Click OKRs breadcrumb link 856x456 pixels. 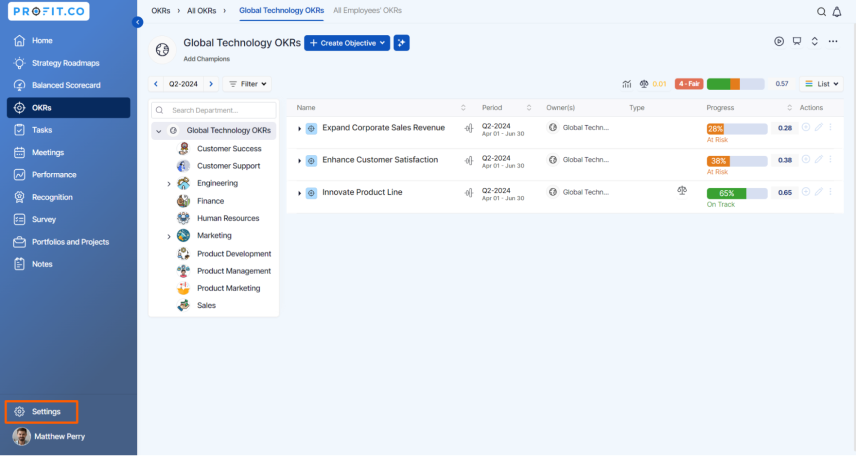[160, 10]
